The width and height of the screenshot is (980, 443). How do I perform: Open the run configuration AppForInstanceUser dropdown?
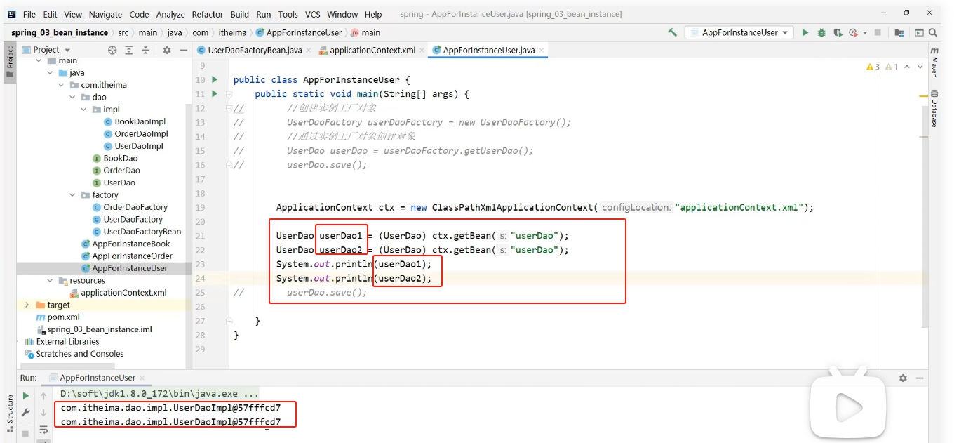click(x=739, y=32)
